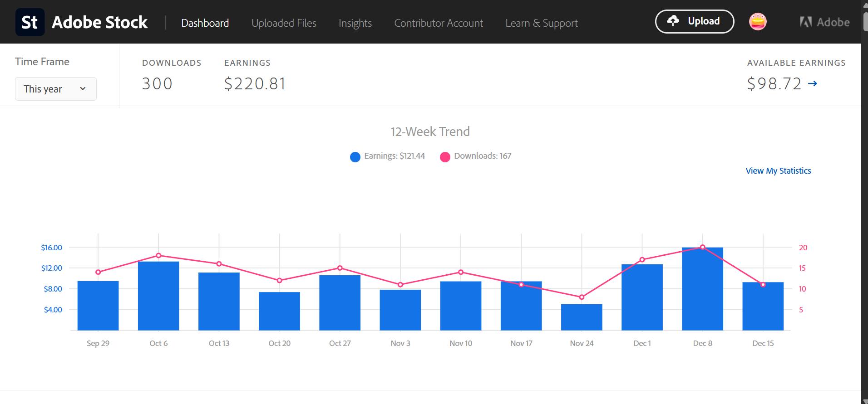Screen dimensions: 868x404
Task: Click the Dec 8 earnings bar
Action: 702,290
